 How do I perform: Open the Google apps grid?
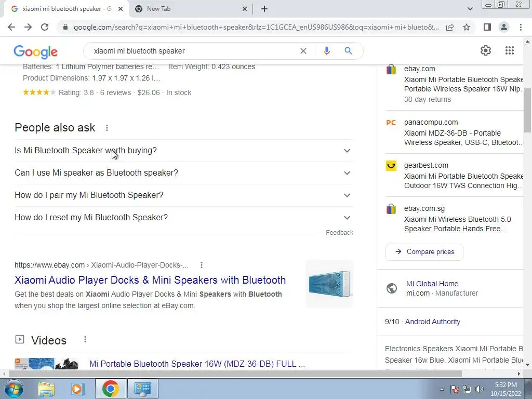[x=509, y=50]
